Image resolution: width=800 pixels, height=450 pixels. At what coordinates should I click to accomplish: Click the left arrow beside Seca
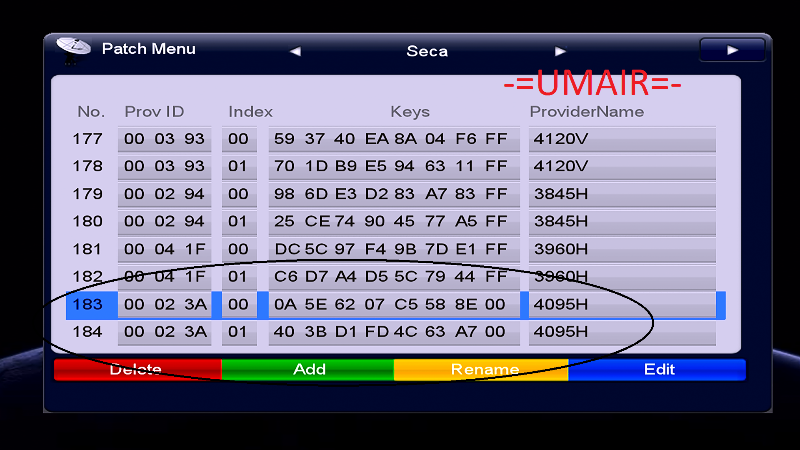[295, 51]
